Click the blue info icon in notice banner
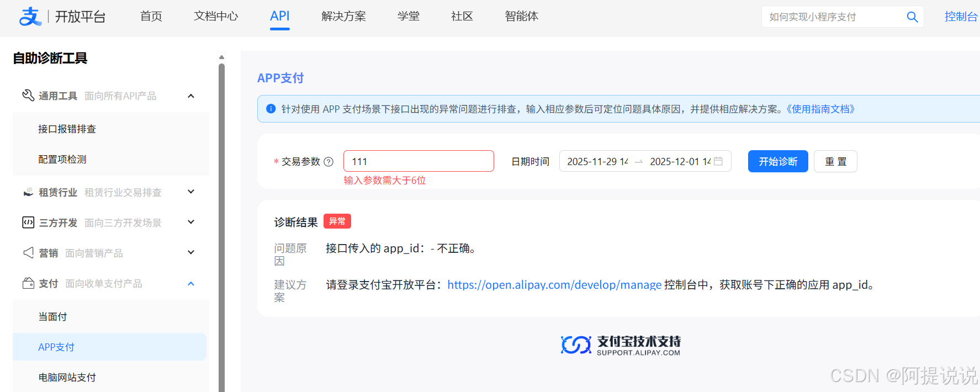 271,109
